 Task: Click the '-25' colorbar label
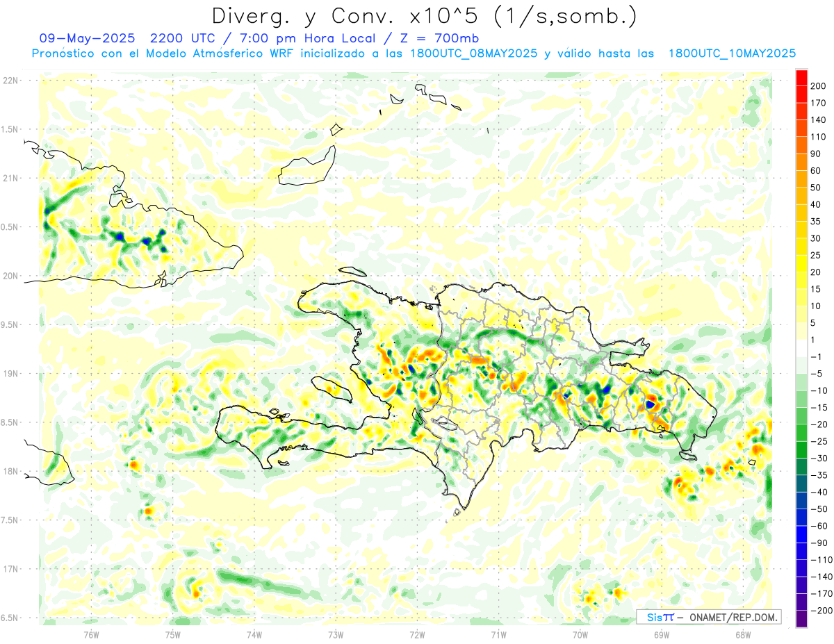tap(818, 441)
